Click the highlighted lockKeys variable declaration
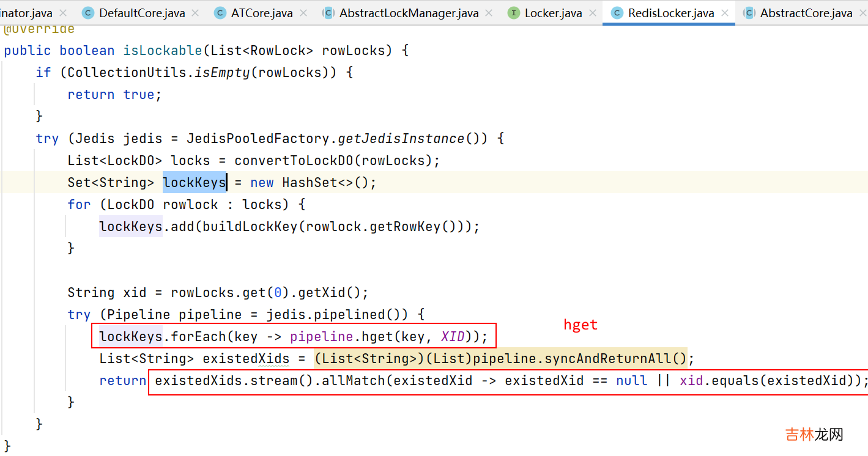The width and height of the screenshot is (868, 456). tap(194, 182)
